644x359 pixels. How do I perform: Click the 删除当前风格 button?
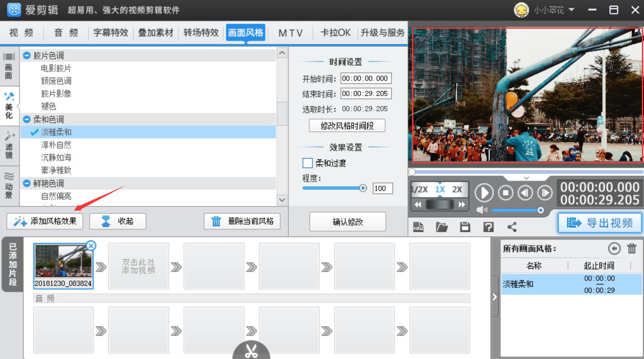click(242, 221)
